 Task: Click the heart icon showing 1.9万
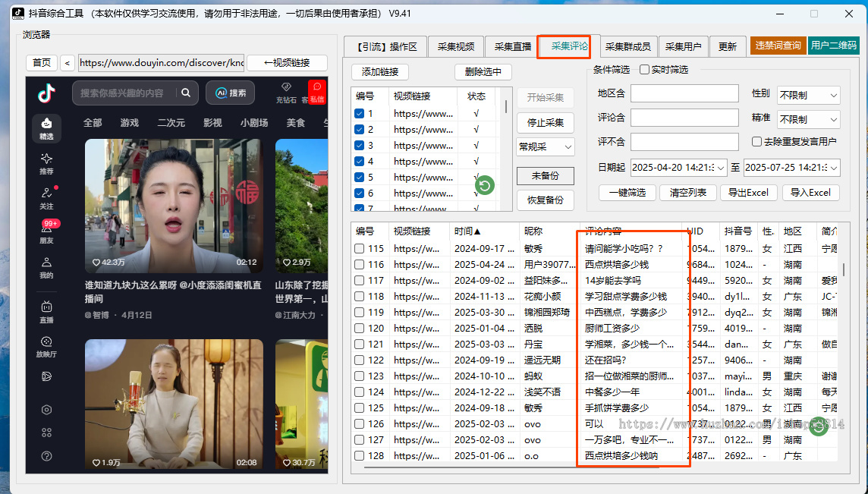tap(96, 462)
